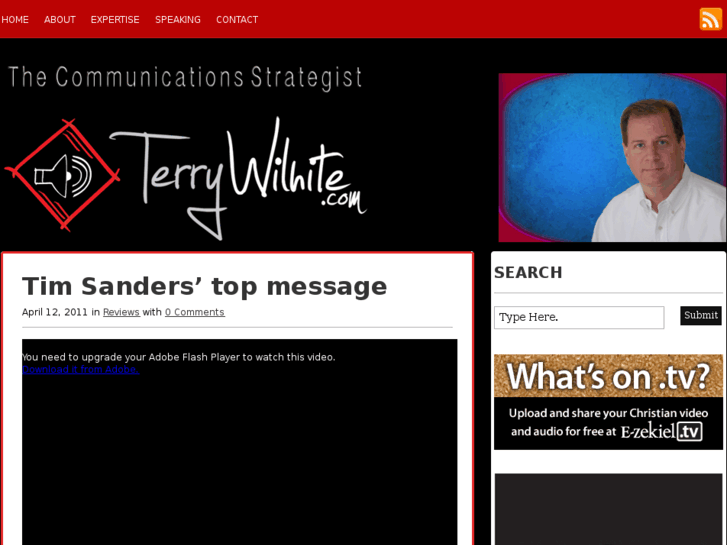Click the Flash upgrade notice text
This screenshot has width=727, height=545.
(179, 357)
